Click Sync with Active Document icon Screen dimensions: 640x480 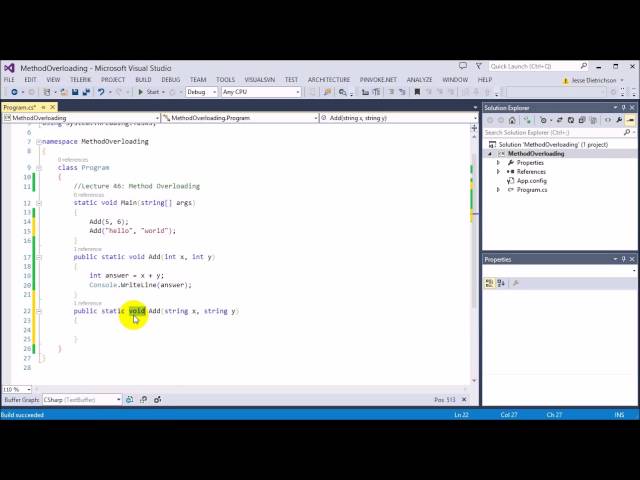[560, 120]
